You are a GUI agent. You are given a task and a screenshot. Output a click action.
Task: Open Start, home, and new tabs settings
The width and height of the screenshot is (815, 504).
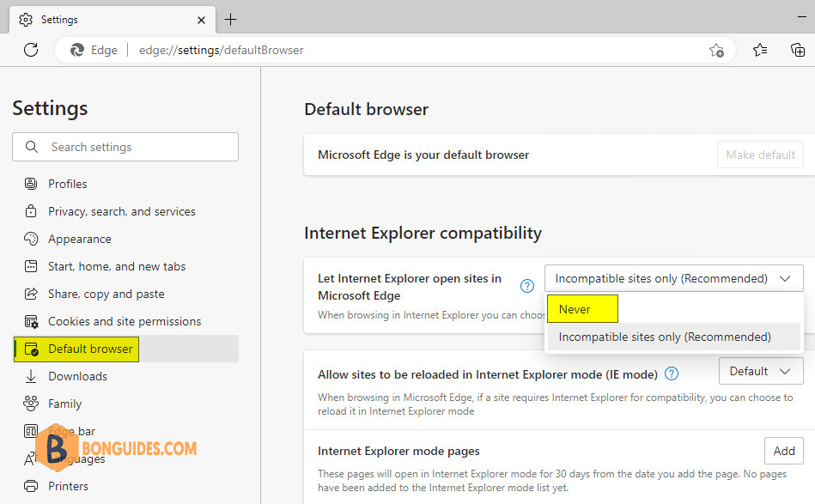[117, 266]
